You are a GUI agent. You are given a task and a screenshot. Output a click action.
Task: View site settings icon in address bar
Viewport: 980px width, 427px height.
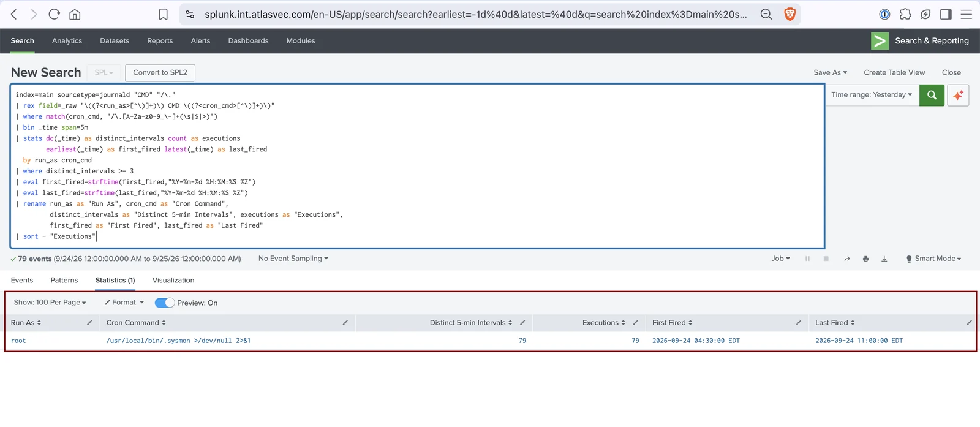point(190,14)
